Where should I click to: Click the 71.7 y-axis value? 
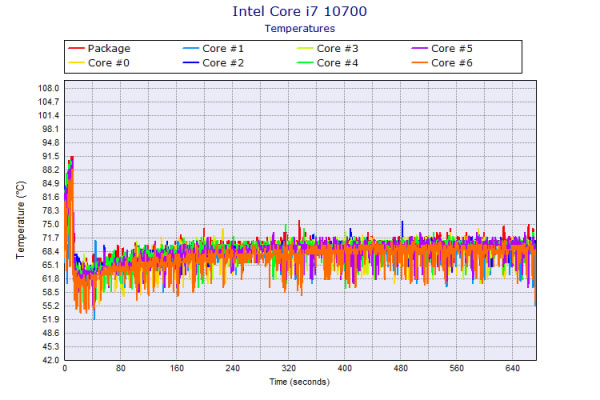click(x=51, y=238)
